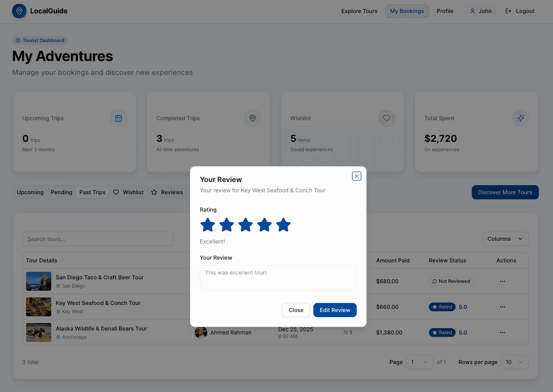Click the Logout icon in the navbar
This screenshot has width=553, height=392.
508,11
